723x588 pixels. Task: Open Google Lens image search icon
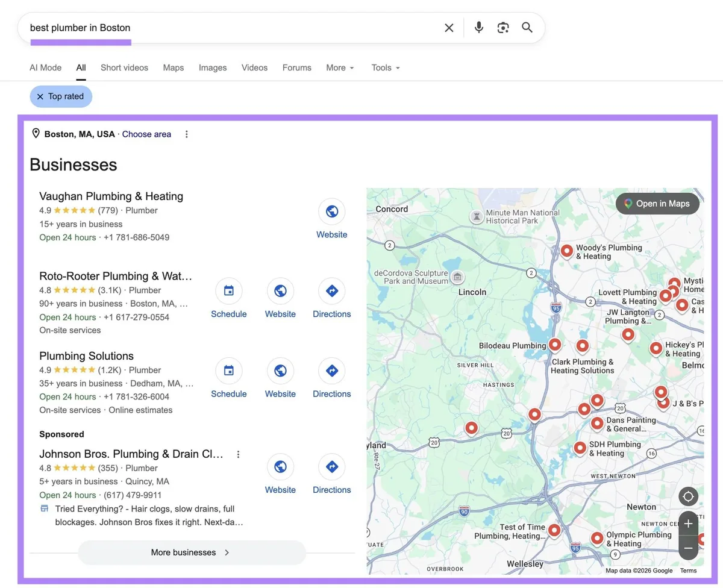(503, 28)
